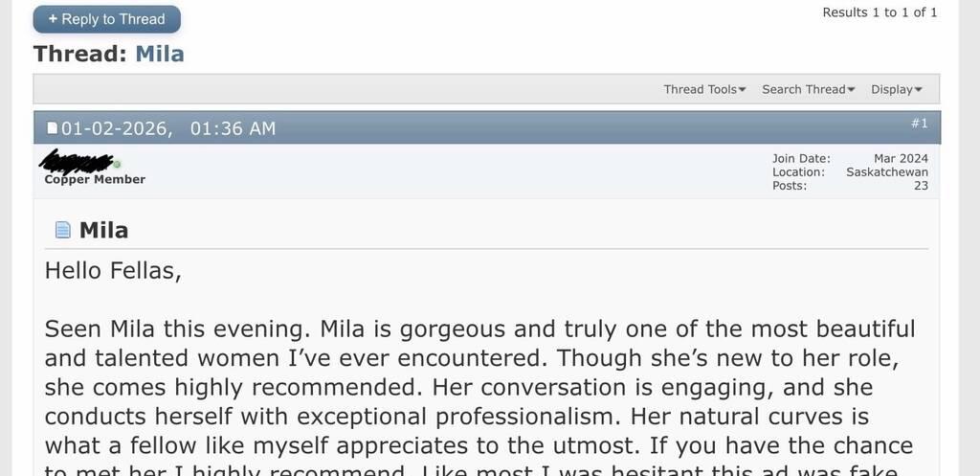Image resolution: width=980 pixels, height=476 pixels.
Task: Click the Join Date Mar 2024 value
Action: [x=901, y=158]
